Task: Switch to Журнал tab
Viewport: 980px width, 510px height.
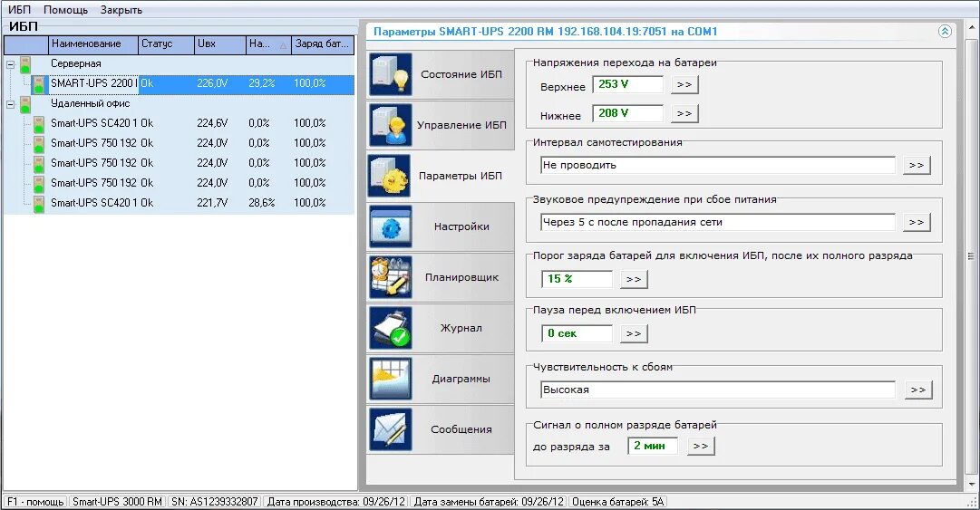Action: pos(441,328)
